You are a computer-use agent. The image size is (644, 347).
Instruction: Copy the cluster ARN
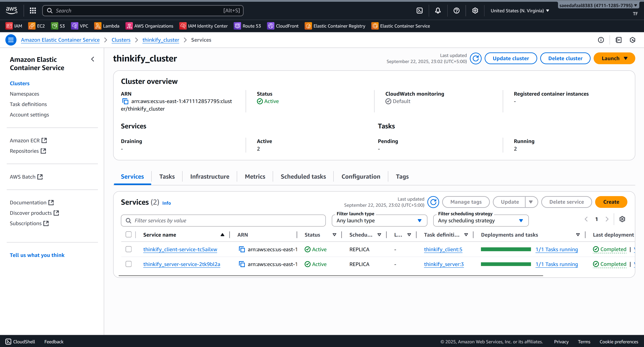coord(125,101)
